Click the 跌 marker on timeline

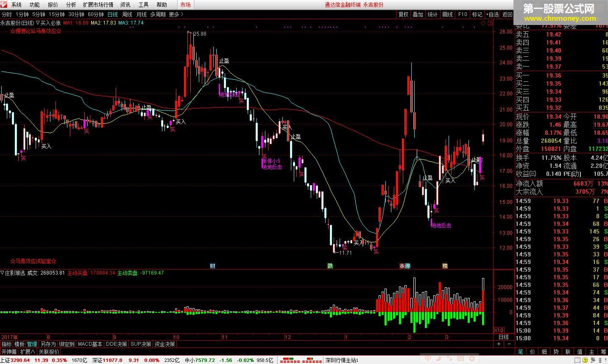point(330,266)
